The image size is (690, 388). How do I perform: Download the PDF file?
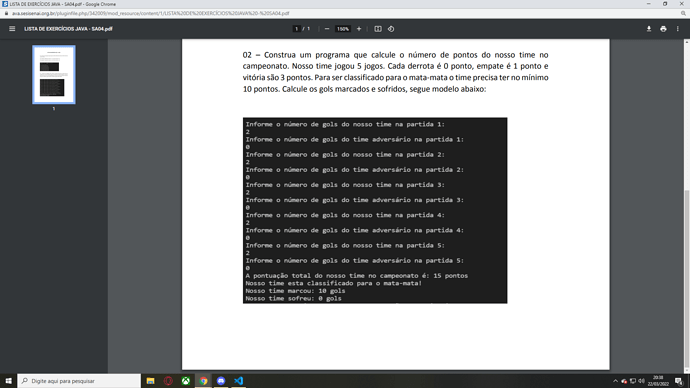[x=649, y=29]
